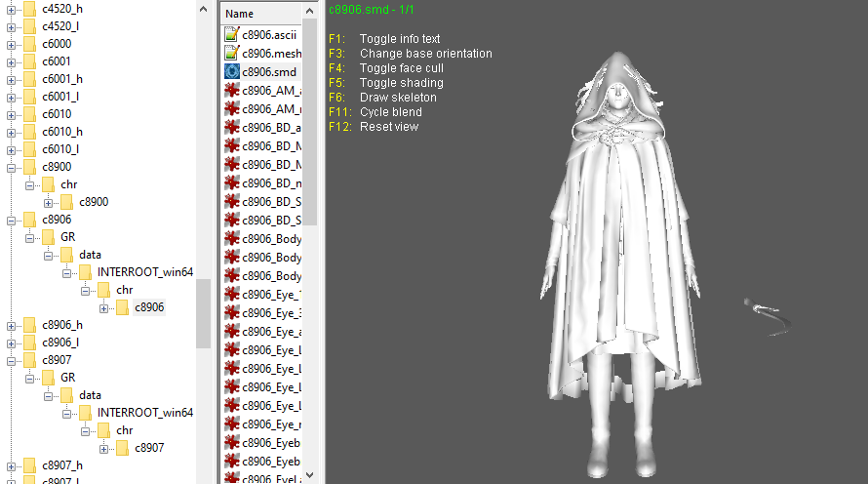868x484 pixels.
Task: Collapse the chr node under c8900
Action: click(x=30, y=185)
